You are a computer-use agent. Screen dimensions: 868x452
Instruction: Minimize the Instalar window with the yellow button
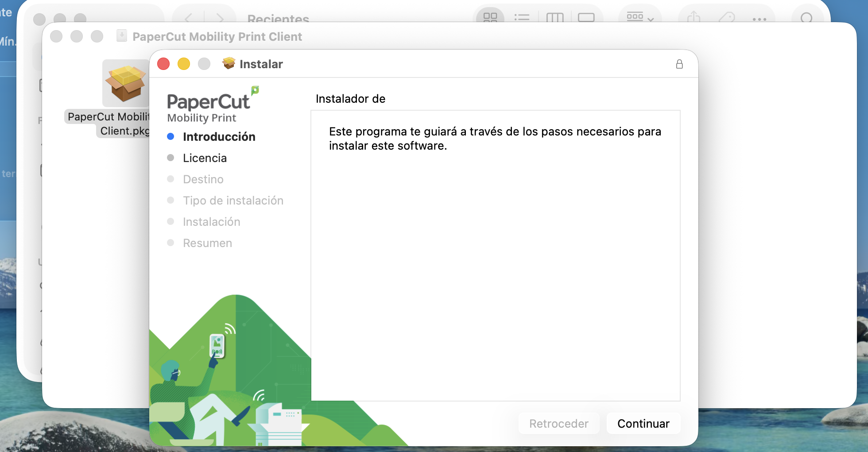[x=184, y=64]
